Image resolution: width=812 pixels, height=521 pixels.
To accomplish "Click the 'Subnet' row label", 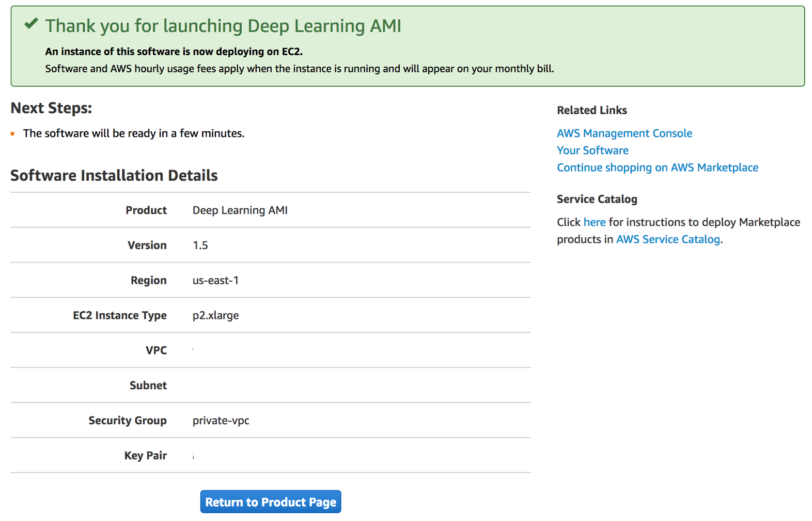I will [x=148, y=385].
